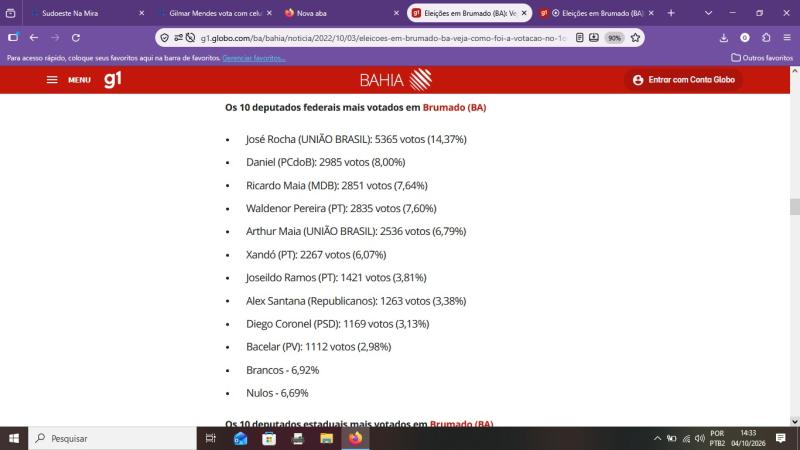Go to the g1 home logo
Screen dimensions: 800x450
point(113,79)
